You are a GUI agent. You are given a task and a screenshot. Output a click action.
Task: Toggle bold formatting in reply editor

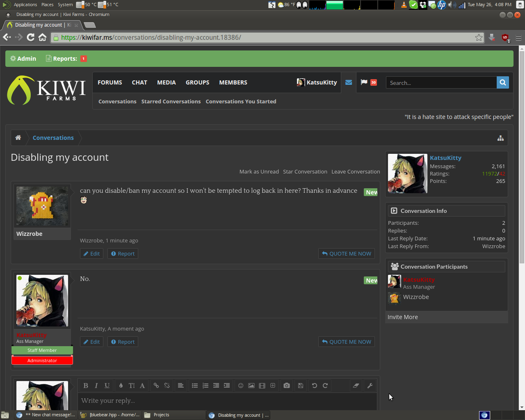(86, 386)
